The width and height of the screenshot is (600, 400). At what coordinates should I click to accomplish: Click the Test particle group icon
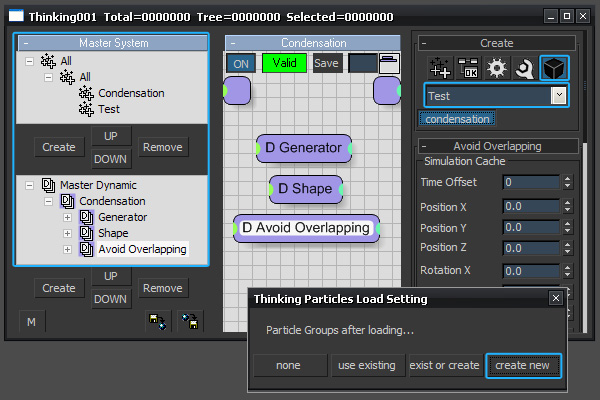click(x=86, y=109)
